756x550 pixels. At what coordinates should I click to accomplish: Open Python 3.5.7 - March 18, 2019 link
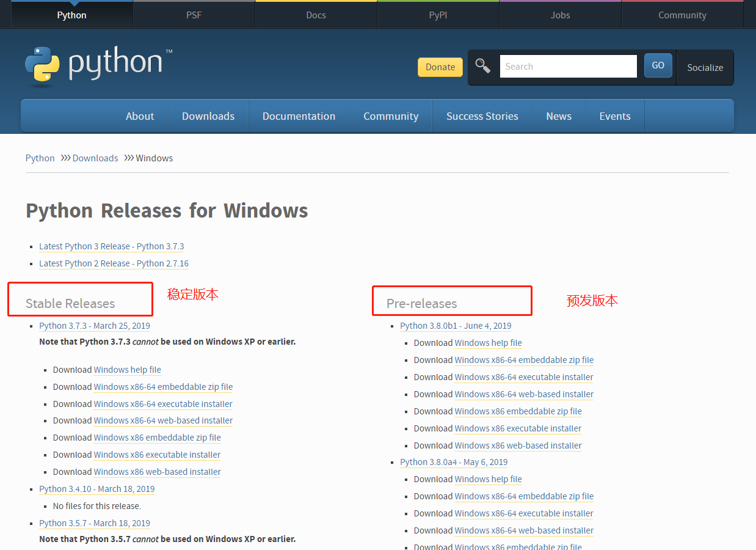[95, 523]
